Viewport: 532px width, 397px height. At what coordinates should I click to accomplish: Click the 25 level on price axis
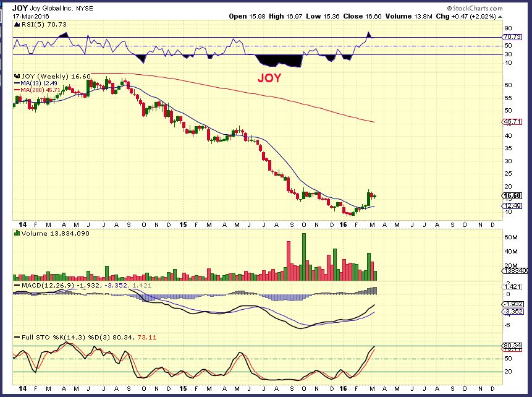tap(509, 174)
